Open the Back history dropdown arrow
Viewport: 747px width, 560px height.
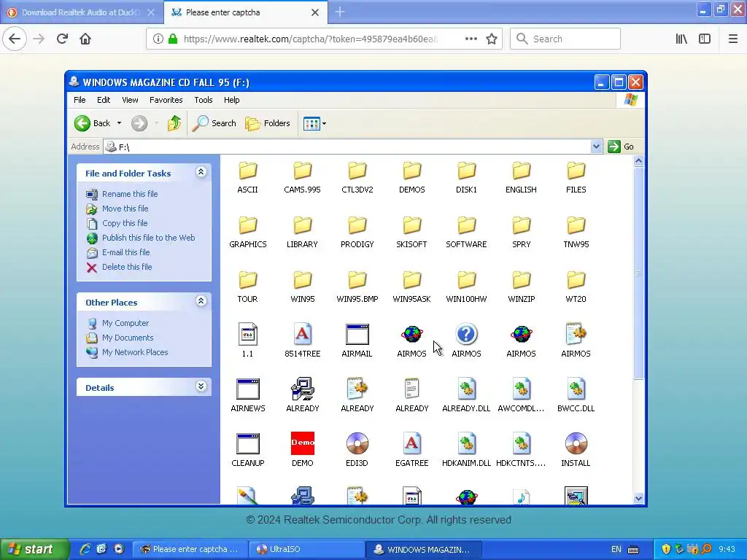[x=119, y=123]
